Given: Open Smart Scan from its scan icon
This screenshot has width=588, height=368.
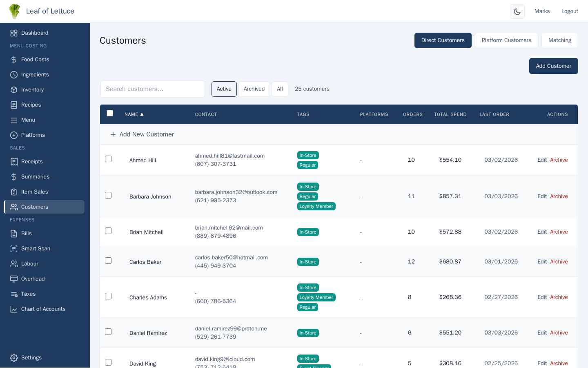Looking at the screenshot, I should (x=14, y=249).
